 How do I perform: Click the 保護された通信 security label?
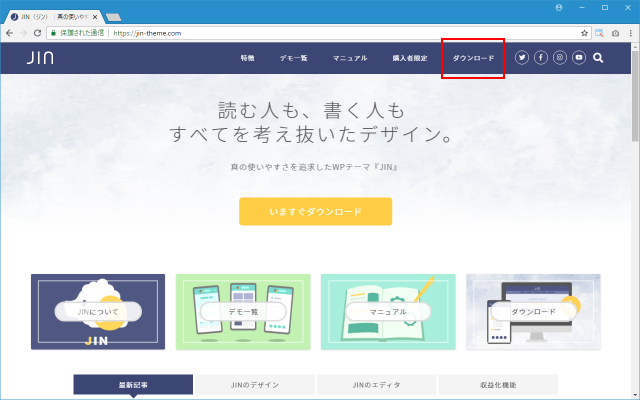point(82,33)
